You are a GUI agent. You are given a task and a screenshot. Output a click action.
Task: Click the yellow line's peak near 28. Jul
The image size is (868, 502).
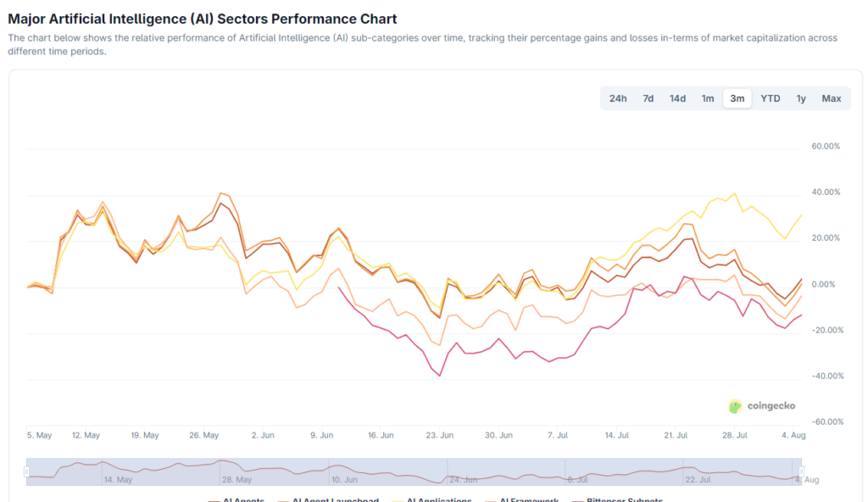coord(734,193)
